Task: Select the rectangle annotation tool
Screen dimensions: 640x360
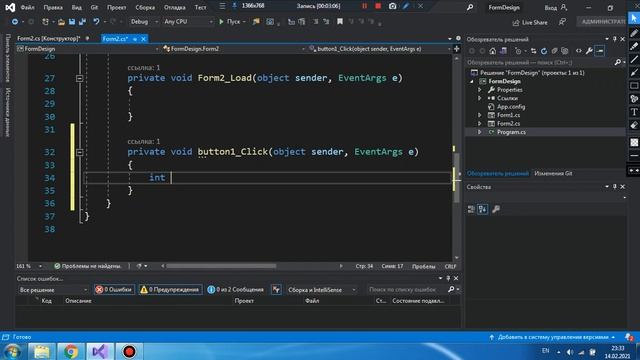Action: tap(634, 86)
